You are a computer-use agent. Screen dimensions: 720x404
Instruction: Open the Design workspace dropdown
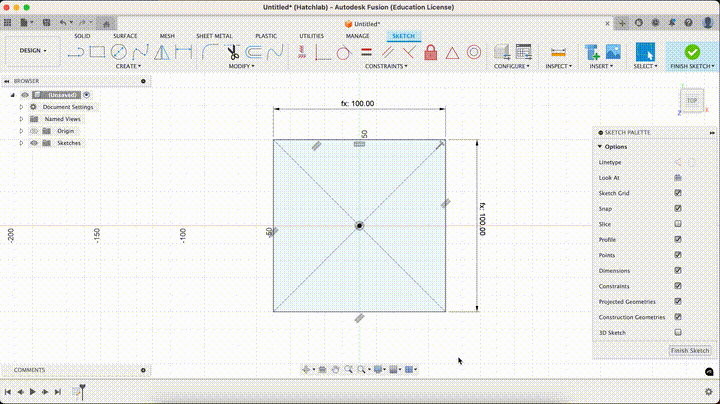tap(33, 50)
